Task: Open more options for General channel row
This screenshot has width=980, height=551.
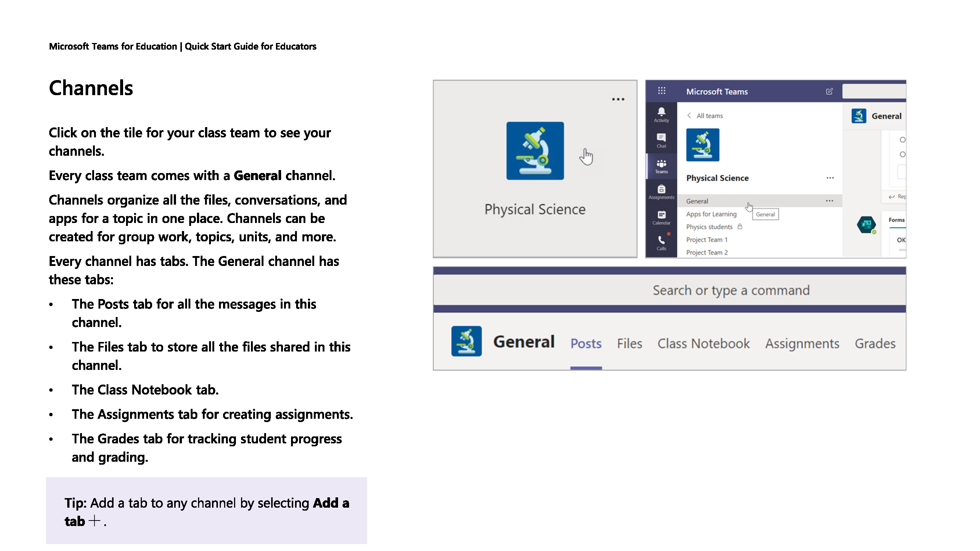Action: 829,201
